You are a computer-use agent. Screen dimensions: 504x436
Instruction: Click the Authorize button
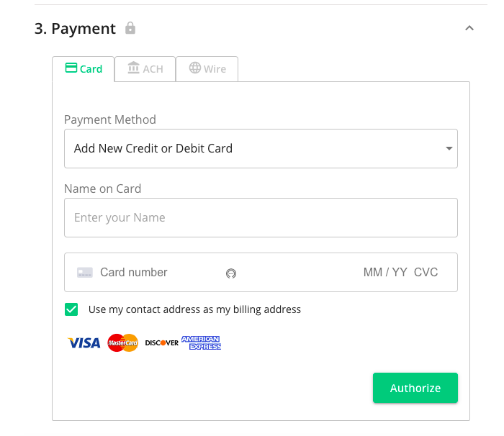pos(415,388)
